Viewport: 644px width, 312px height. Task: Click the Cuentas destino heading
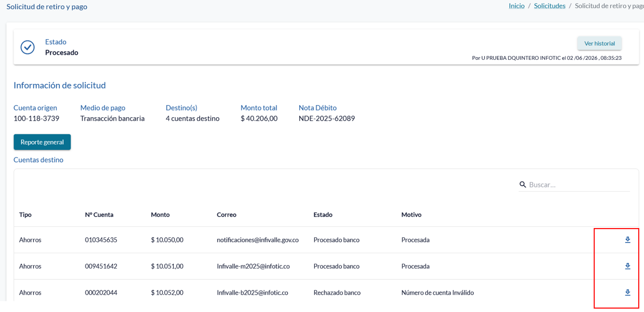38,160
